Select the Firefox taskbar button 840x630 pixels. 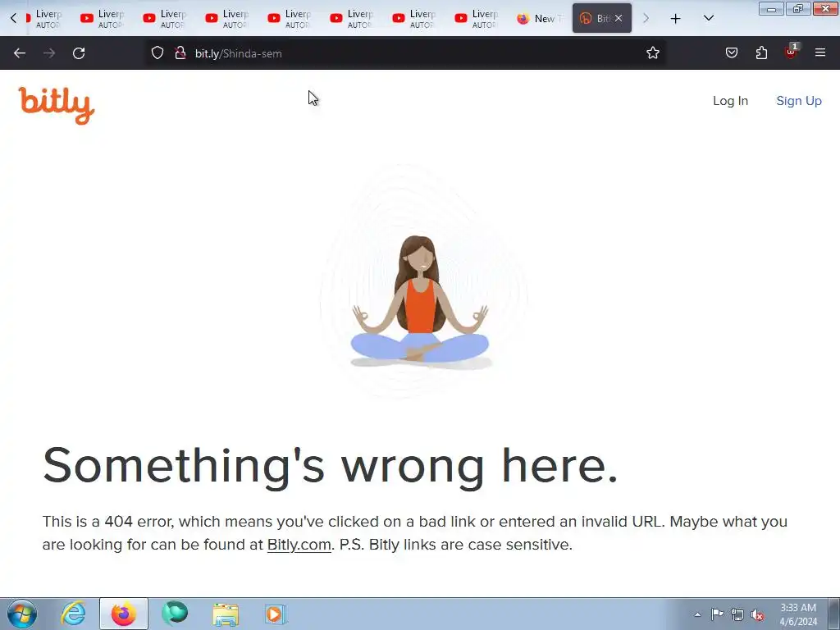(x=124, y=614)
